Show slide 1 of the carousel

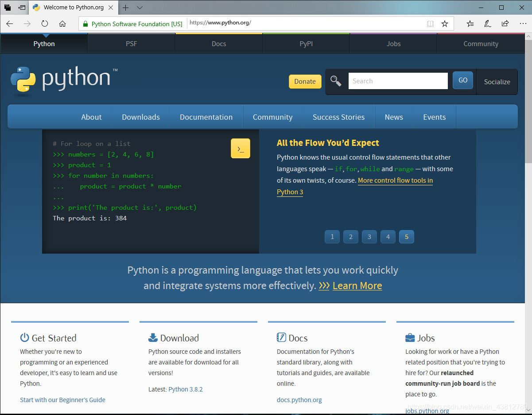coord(332,236)
